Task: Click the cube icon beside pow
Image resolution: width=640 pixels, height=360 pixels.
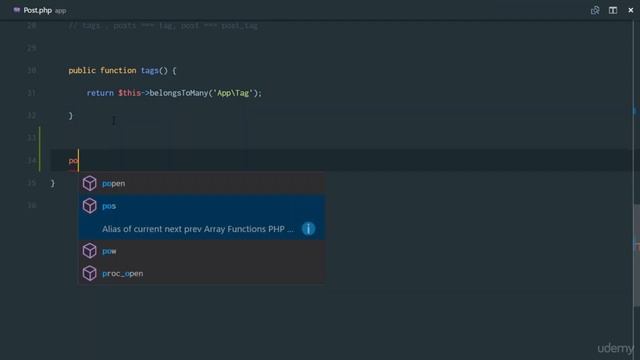Action: pyautogui.click(x=89, y=251)
